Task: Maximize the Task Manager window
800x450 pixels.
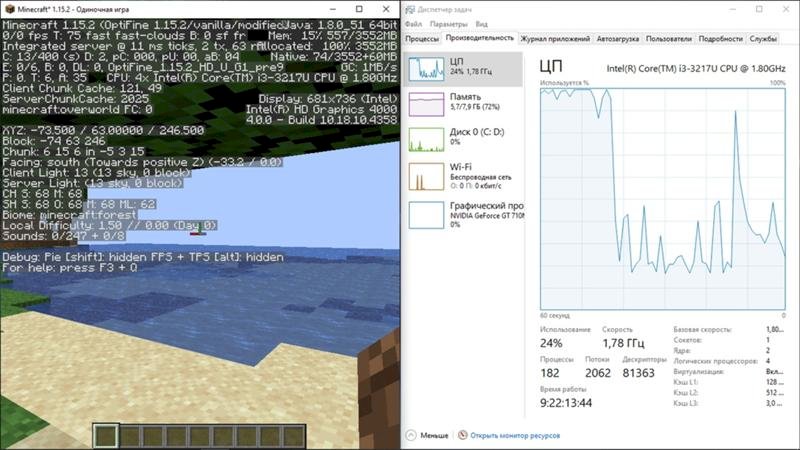Action: 759,9
